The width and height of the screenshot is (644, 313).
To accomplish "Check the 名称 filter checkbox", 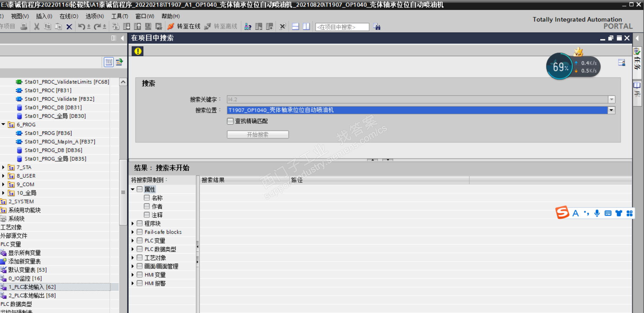I will (x=147, y=198).
